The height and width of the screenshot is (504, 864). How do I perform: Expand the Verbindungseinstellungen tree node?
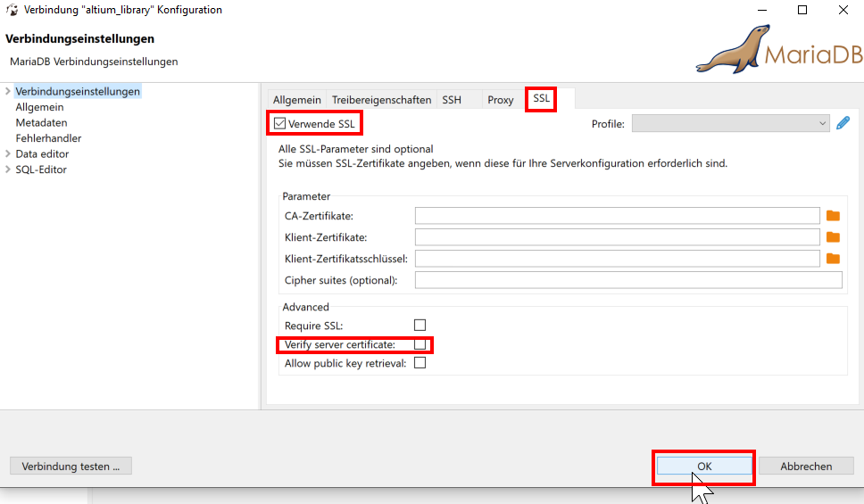click(8, 91)
